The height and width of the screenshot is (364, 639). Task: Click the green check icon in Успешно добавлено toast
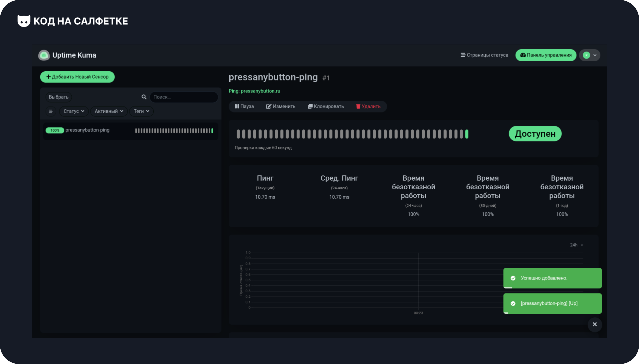pyautogui.click(x=513, y=278)
